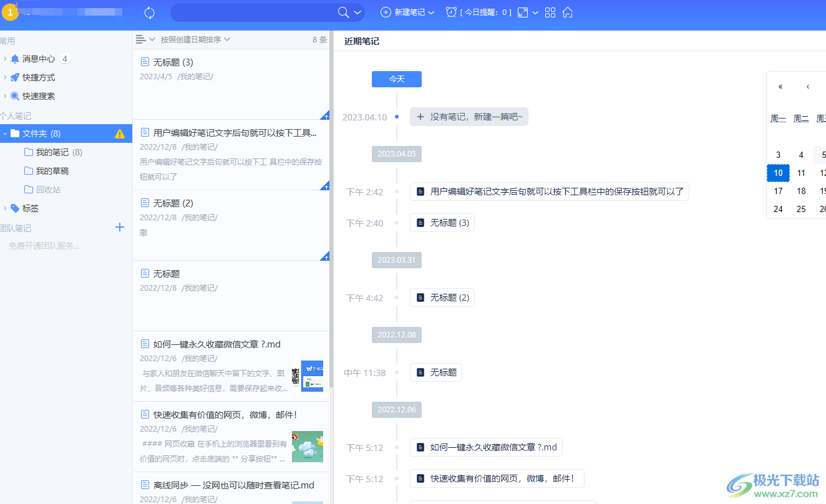The height and width of the screenshot is (504, 826).
Task: Click plus icon beside 团队笔记
Action: pyautogui.click(x=120, y=228)
